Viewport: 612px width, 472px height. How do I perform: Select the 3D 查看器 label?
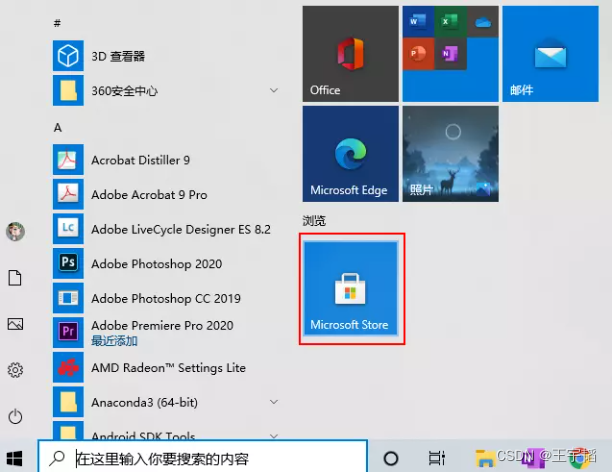point(118,56)
